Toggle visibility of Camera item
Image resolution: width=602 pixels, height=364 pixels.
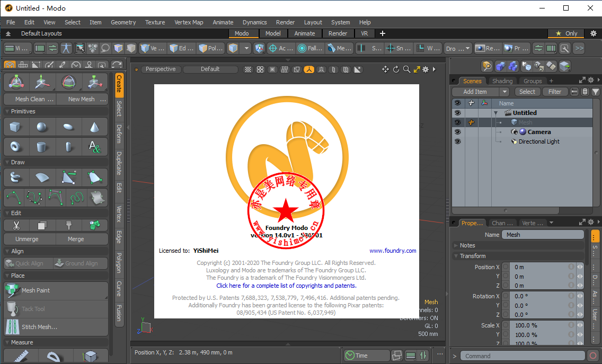point(457,132)
